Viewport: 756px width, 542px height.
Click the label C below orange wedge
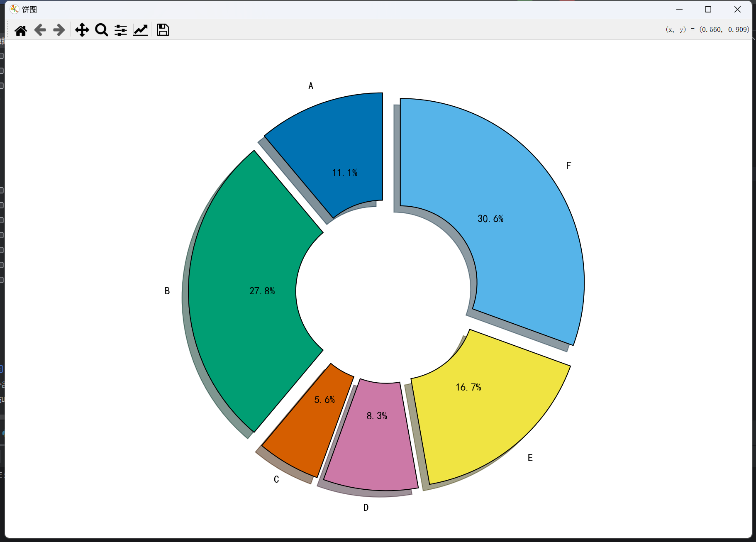(x=276, y=479)
